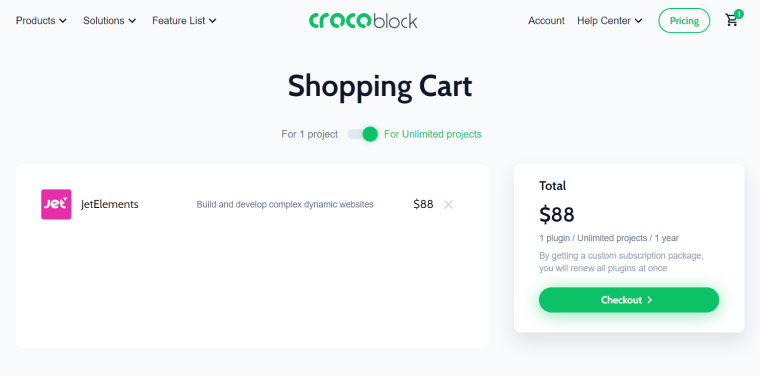760x376 pixels.
Task: Remove JetElements with the X icon
Action: 448,204
